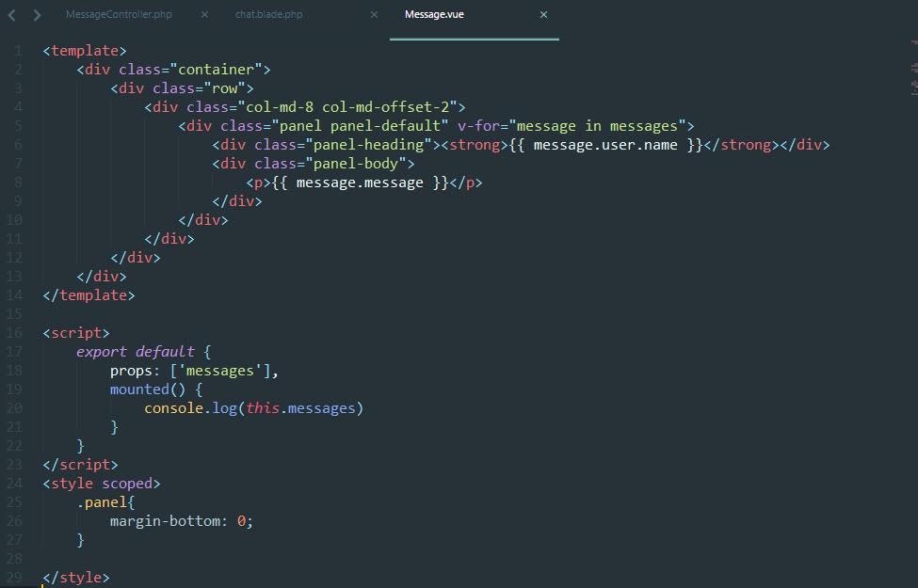
Task: Click the v-for attribute name
Action: 478,126
